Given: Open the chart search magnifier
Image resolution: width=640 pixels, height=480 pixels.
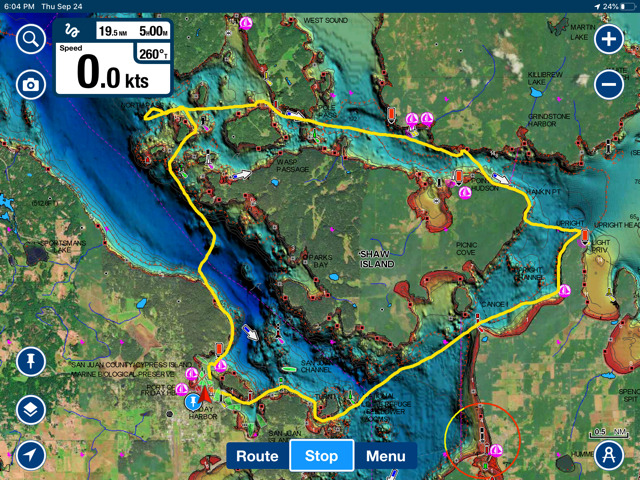Looking at the screenshot, I should pyautogui.click(x=31, y=40).
